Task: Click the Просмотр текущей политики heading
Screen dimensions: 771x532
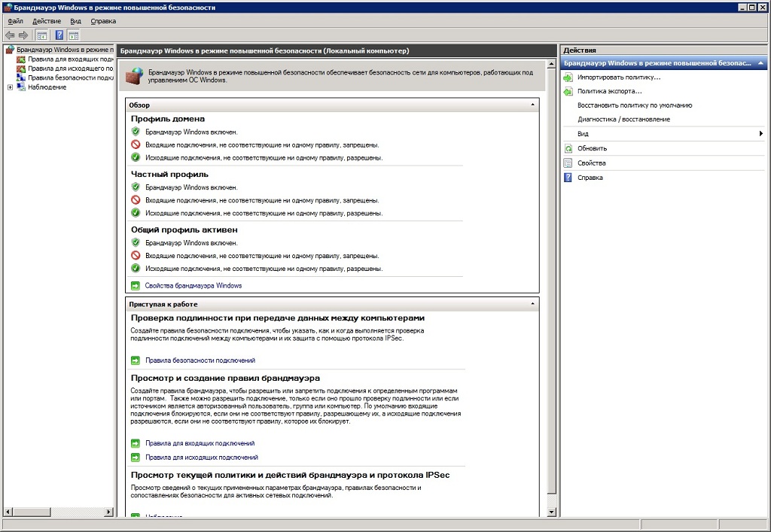Action: [x=290, y=475]
